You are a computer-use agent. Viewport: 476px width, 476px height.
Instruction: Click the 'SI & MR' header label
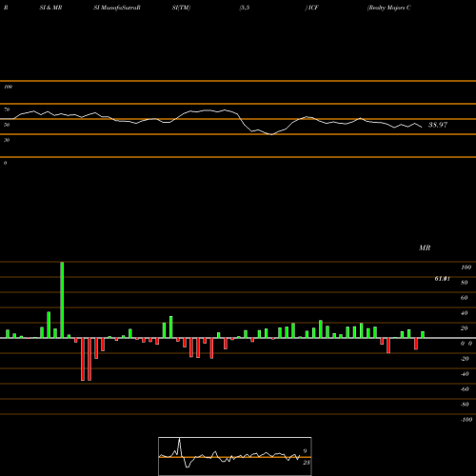50,8
